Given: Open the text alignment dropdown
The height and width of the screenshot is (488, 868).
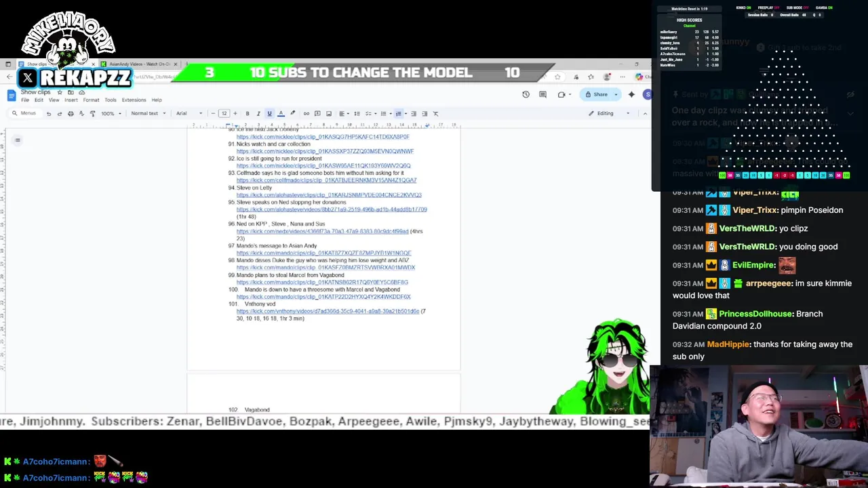Looking at the screenshot, I should click(x=344, y=114).
